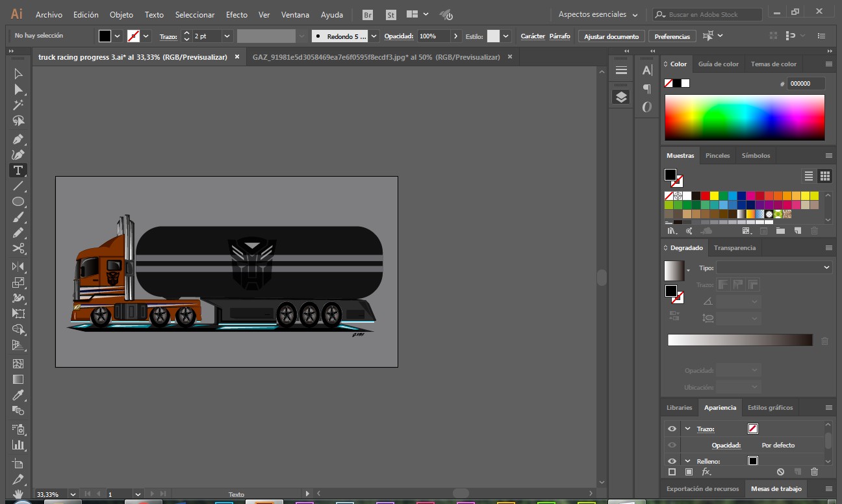This screenshot has height=504, width=842.
Task: Click the Buscar en Adobe Stock field
Action: 707,14
